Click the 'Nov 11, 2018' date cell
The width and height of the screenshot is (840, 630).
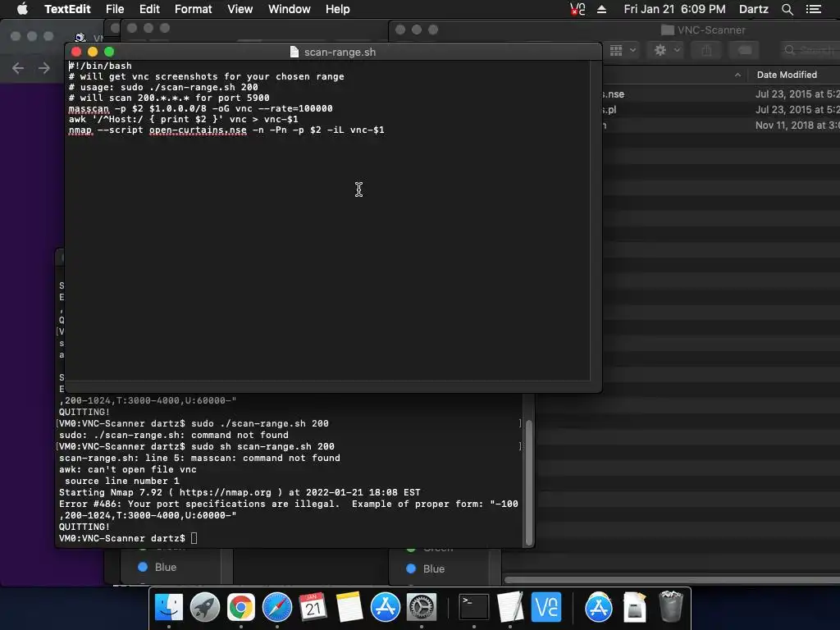[x=797, y=126]
